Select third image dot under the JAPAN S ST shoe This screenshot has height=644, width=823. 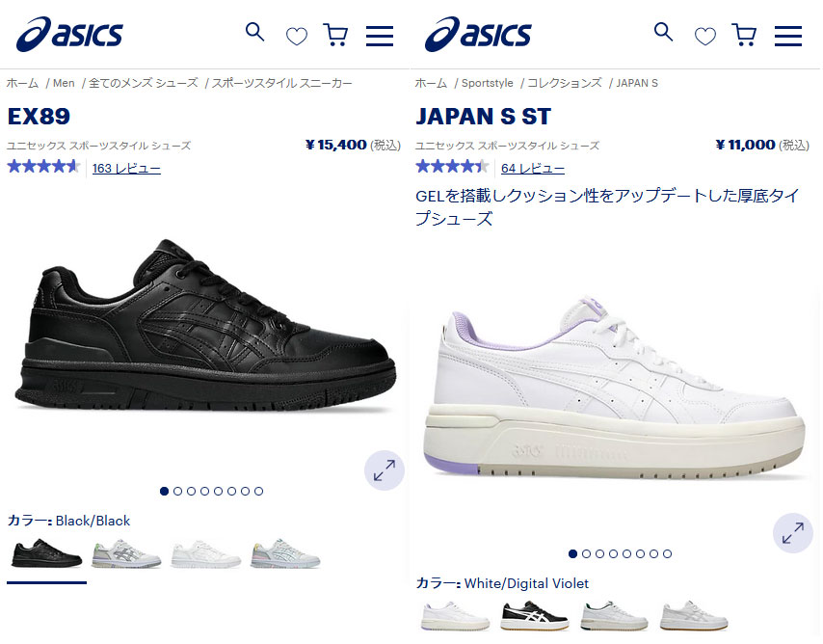pos(600,553)
